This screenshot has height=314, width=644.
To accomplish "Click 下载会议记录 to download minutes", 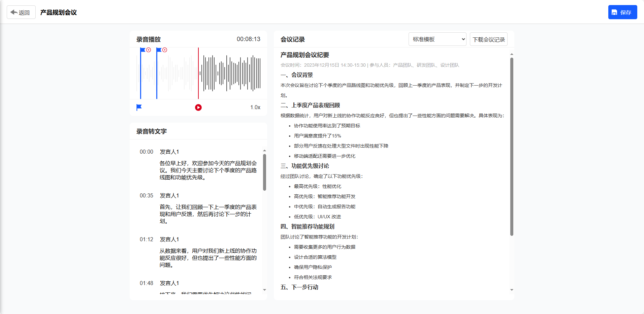I will pyautogui.click(x=488, y=39).
